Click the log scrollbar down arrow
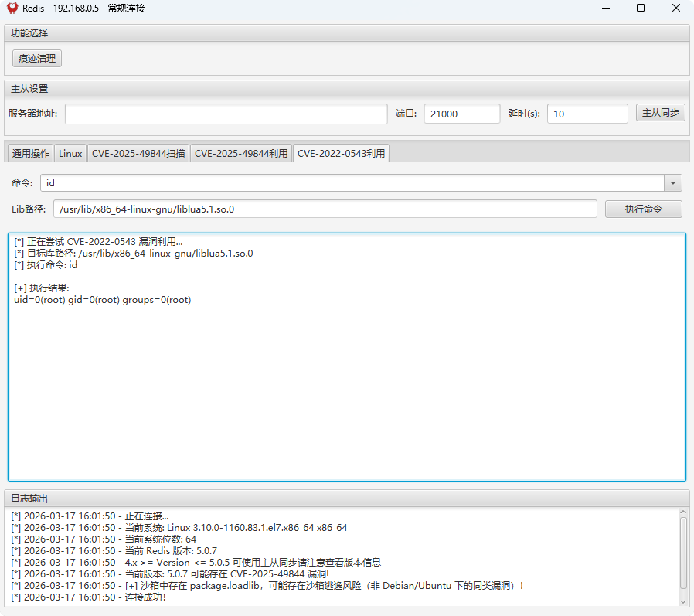The height and width of the screenshot is (616, 694). click(x=683, y=602)
